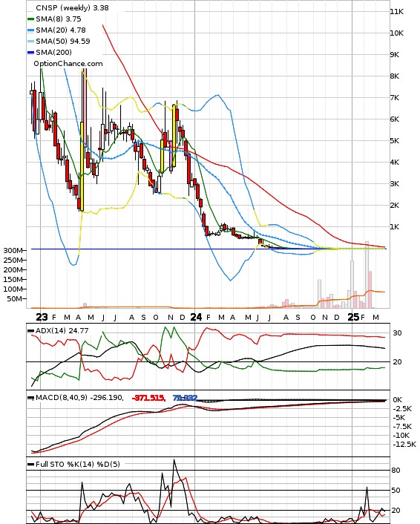Screen dimensions: 420x524
Task: Click the OptionChance.com watermark text
Action: click(x=68, y=64)
